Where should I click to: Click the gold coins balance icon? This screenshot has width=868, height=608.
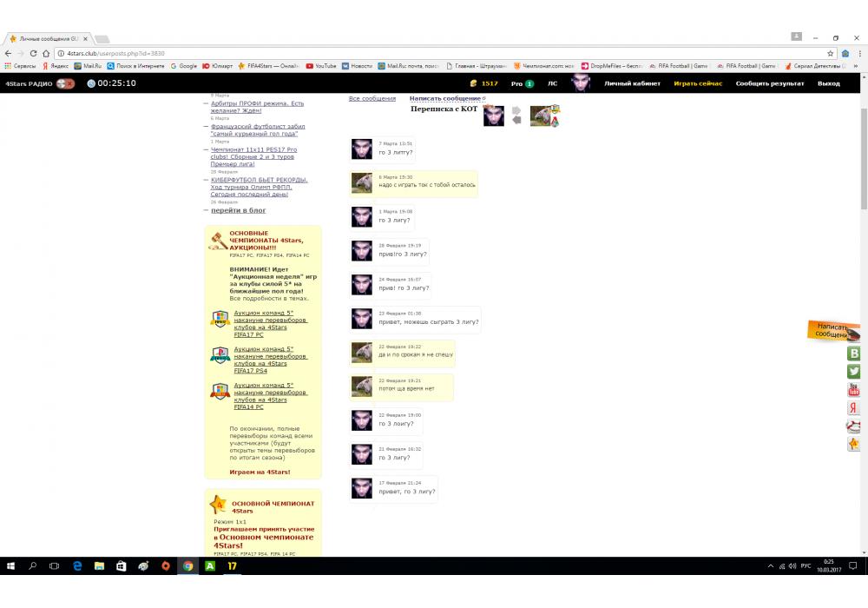474,83
